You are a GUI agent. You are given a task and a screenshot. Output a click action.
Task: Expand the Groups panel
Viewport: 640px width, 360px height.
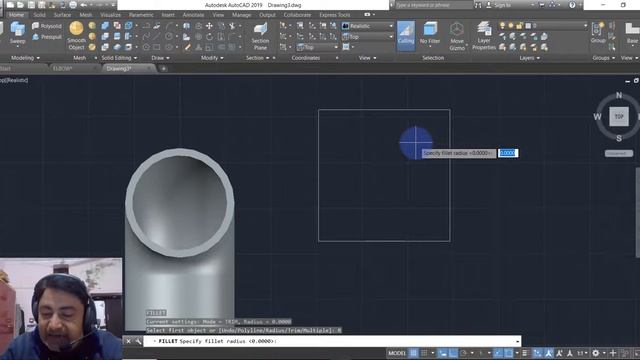pos(604,58)
